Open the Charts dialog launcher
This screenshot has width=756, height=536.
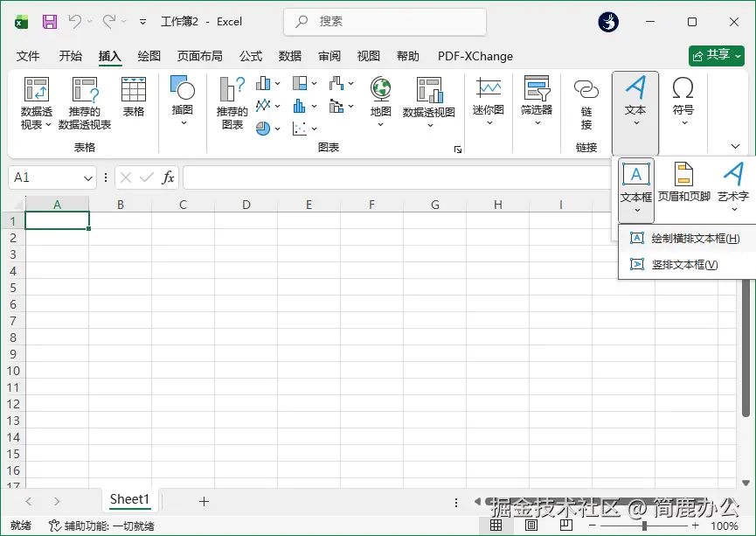458,150
